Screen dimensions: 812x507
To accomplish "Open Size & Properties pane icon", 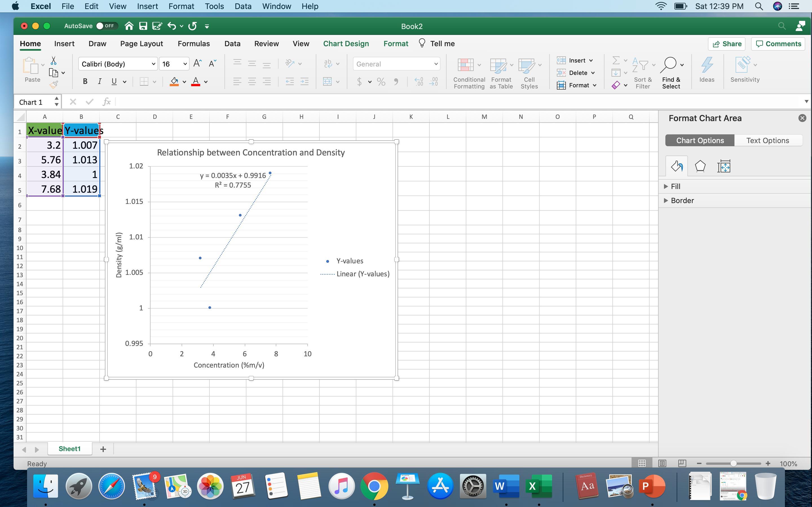I will coord(724,166).
